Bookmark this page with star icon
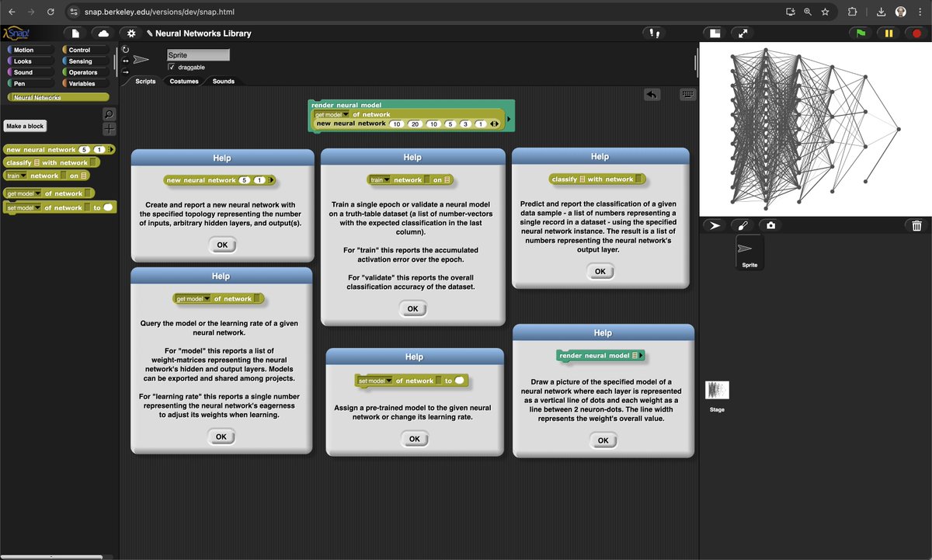932x560 pixels. [x=825, y=12]
